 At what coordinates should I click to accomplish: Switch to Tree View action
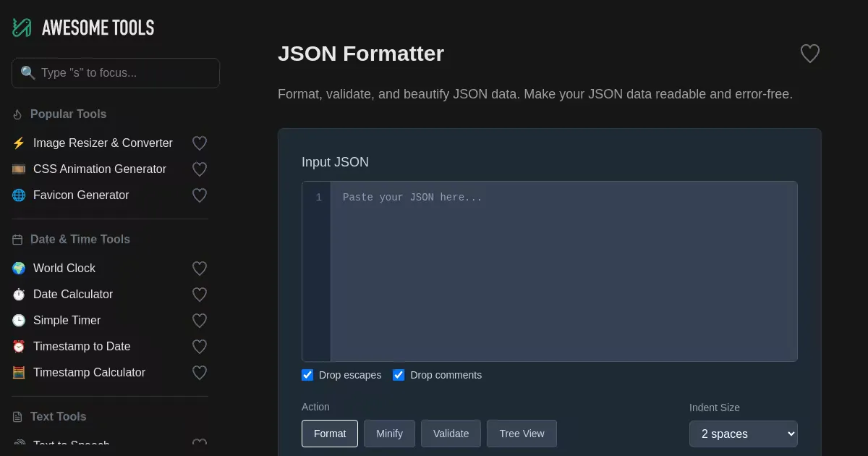coord(522,434)
